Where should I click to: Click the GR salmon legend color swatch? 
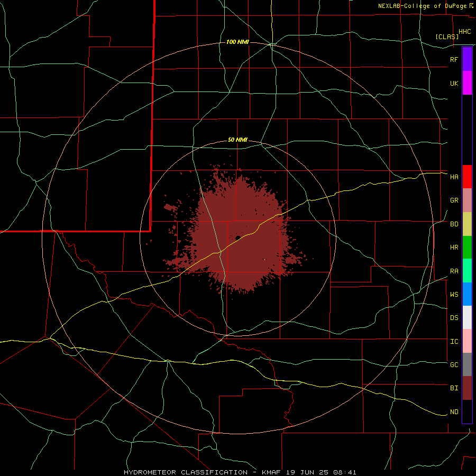[x=467, y=200]
